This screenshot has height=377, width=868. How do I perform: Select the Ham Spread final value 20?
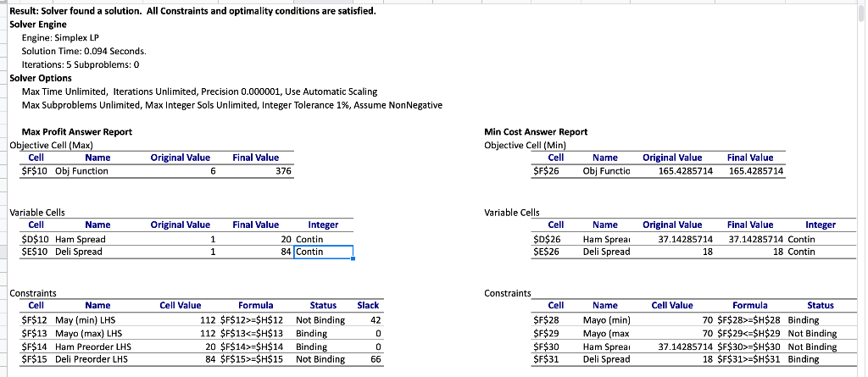coord(286,240)
